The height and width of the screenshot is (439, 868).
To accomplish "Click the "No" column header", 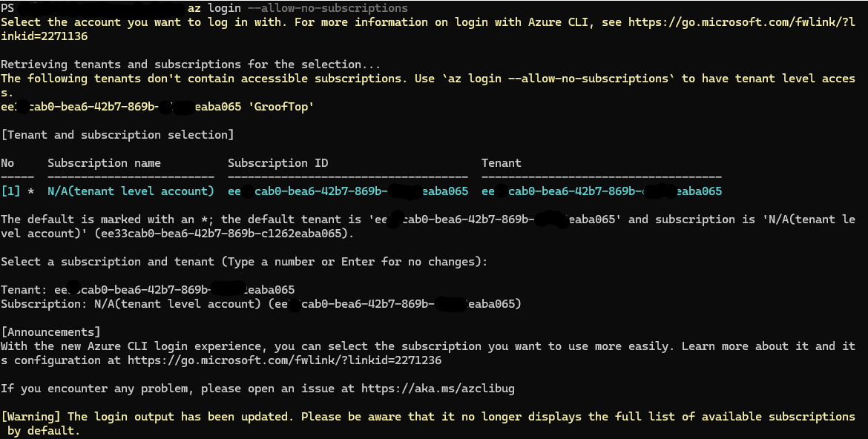I will 7,163.
